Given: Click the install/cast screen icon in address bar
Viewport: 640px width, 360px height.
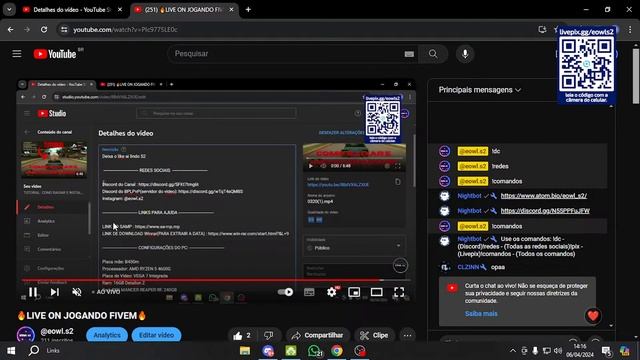Looking at the screenshot, I should tap(542, 29).
